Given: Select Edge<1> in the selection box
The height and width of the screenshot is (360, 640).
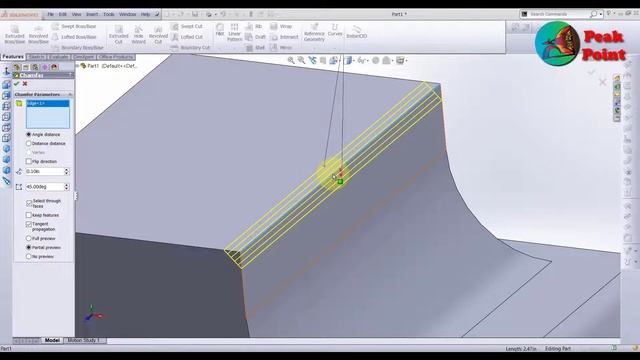Looking at the screenshot, I should point(48,103).
